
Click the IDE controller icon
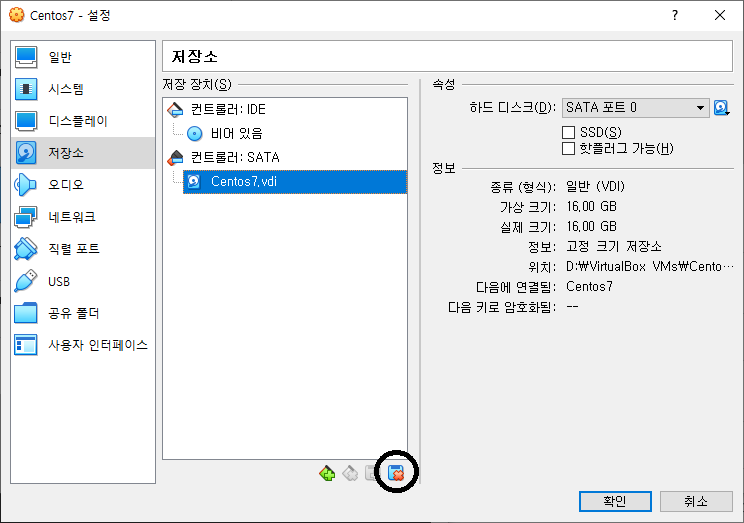pyautogui.click(x=175, y=110)
